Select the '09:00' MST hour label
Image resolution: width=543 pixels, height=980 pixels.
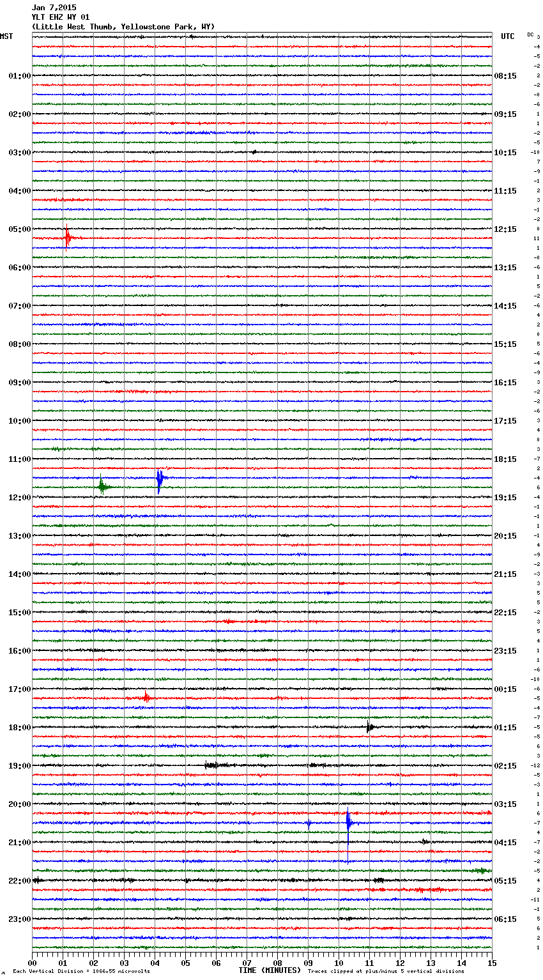[x=20, y=383]
